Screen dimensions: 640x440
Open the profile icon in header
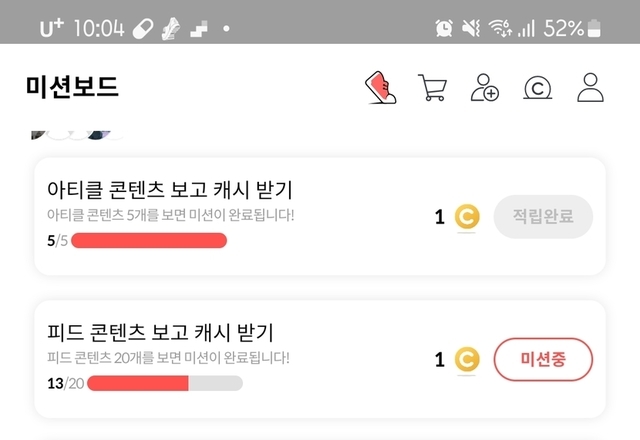point(591,88)
